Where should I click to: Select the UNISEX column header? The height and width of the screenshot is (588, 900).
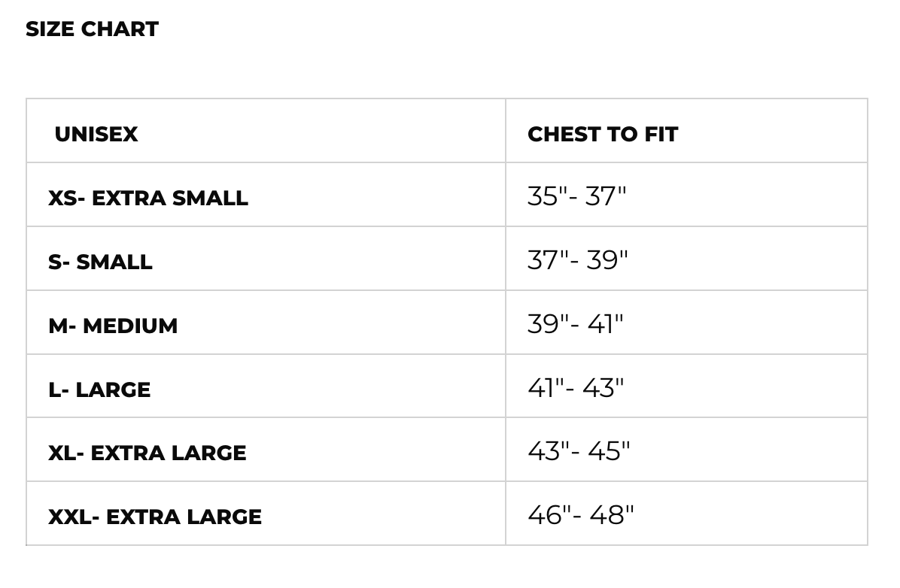coord(96,135)
